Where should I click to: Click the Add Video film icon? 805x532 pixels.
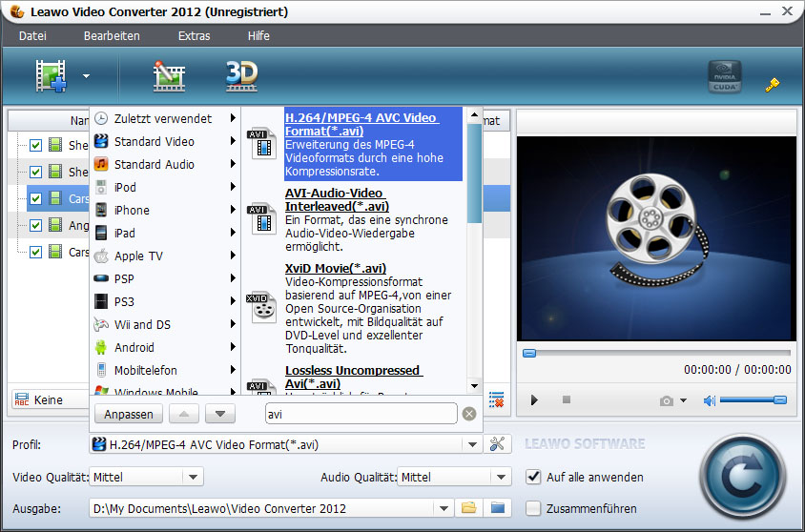[x=51, y=75]
